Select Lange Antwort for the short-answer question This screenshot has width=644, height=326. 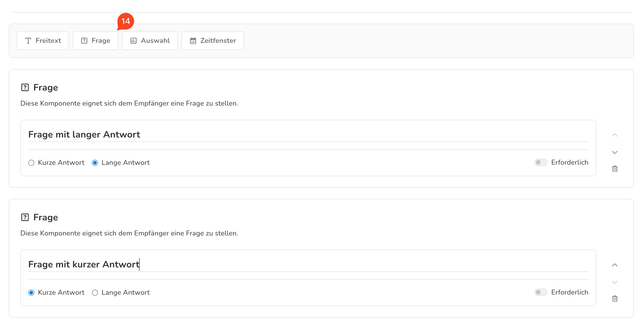coord(95,292)
